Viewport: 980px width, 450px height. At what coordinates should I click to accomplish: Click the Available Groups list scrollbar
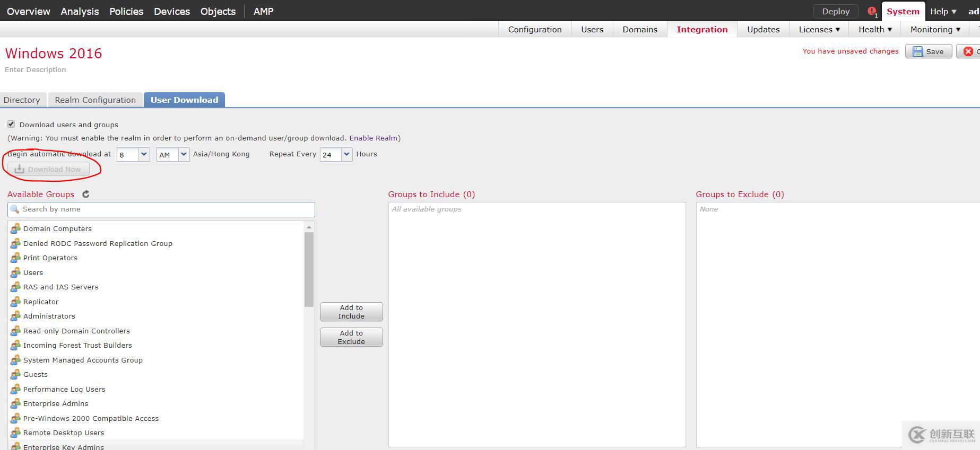tap(309, 269)
